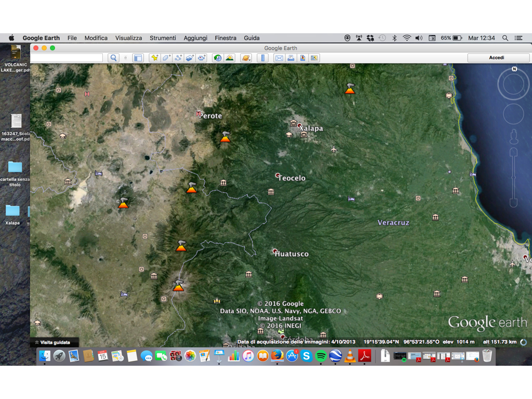Click the Email view icon
532x399 pixels.
tap(280, 58)
